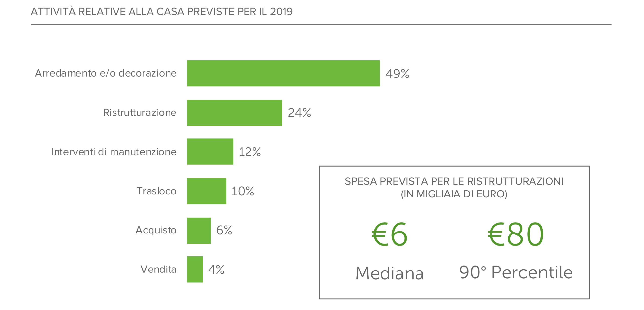
Task: Click the green Trasloco bar
Action: (207, 191)
